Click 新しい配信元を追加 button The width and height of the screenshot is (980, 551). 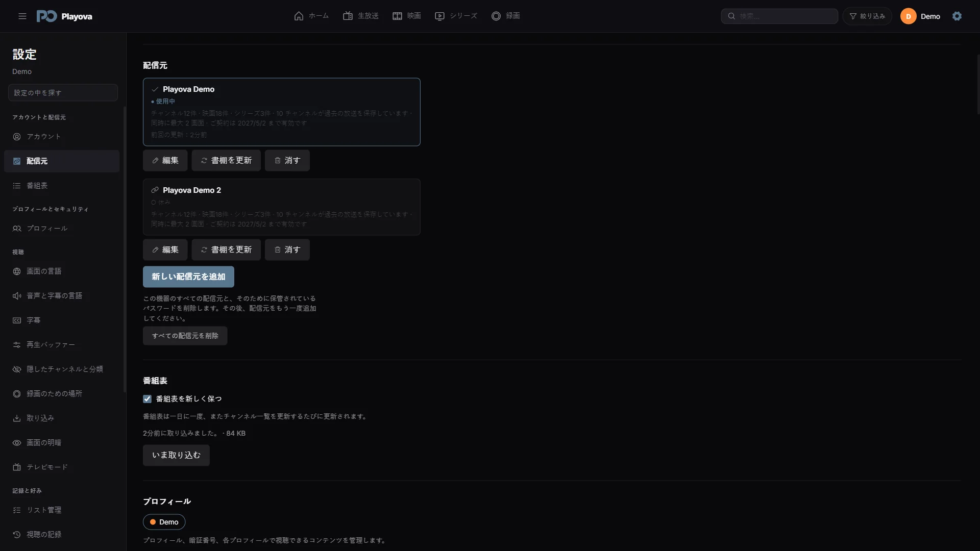pos(188,277)
